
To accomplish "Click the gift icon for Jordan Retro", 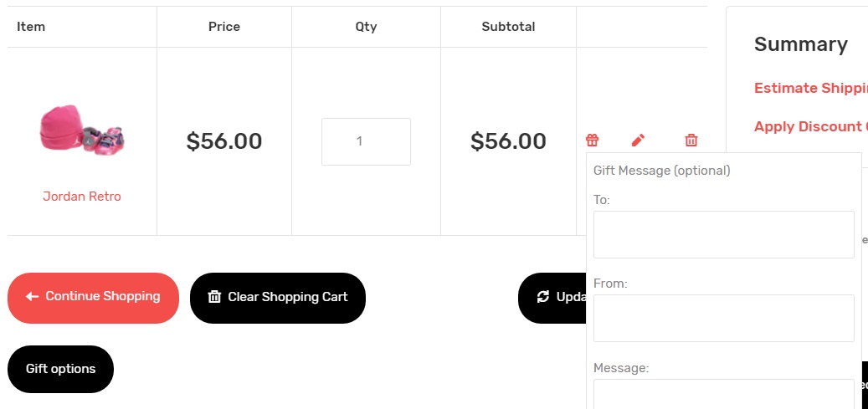I will [592, 140].
